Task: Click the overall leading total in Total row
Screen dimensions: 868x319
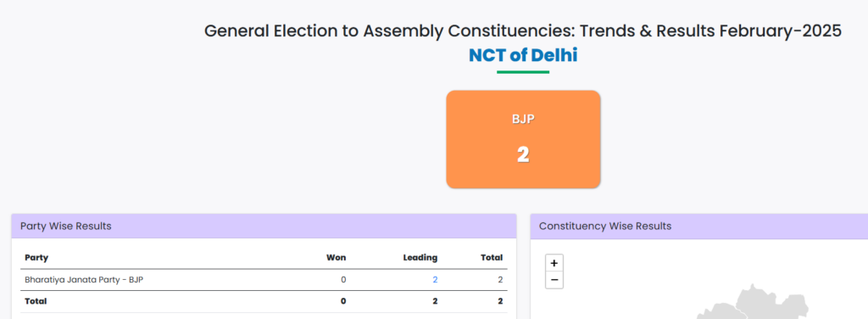Action: pos(435,301)
